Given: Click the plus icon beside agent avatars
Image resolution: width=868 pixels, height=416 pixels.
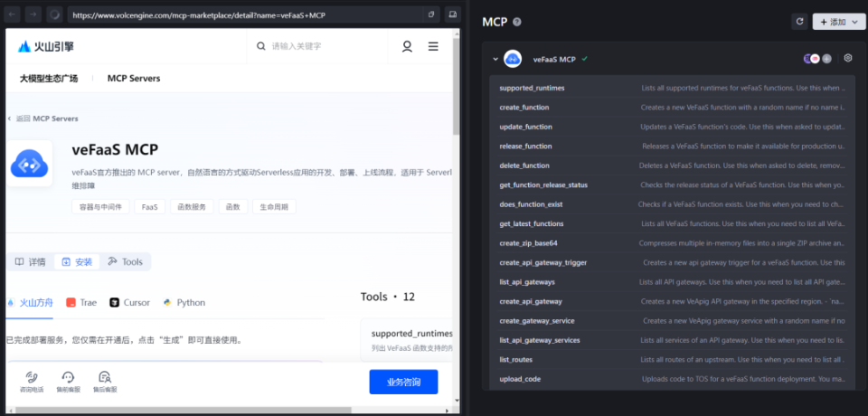Looking at the screenshot, I should 826,59.
